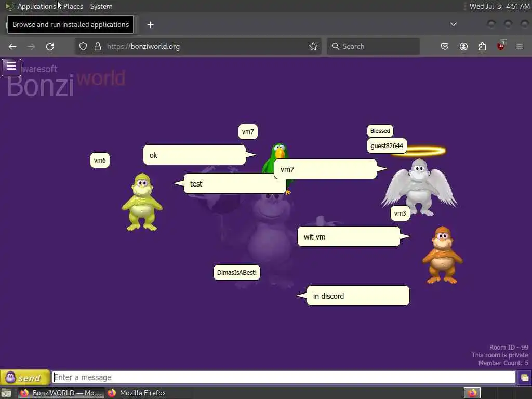This screenshot has height=399, width=532.
Task: Click the clock showing Wed Jul 3
Action: click(x=499, y=6)
